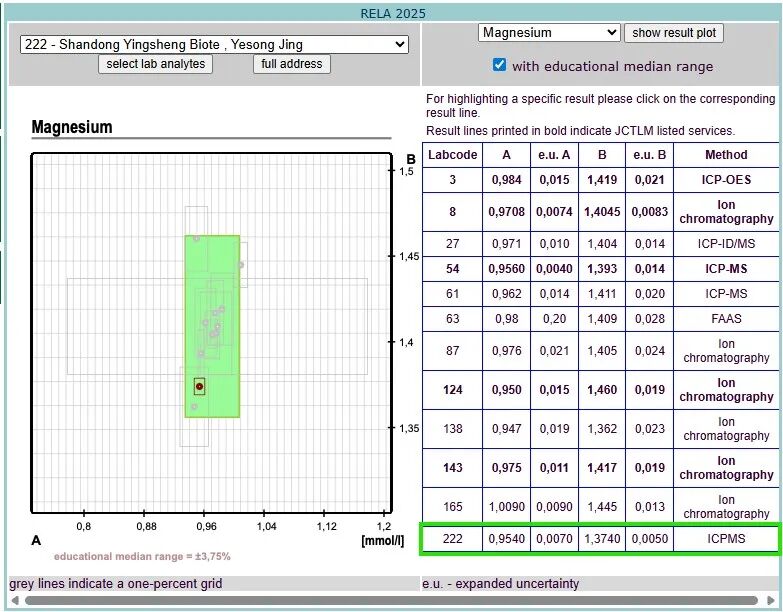Select the FAAS row for labcode 63
783x612 pixels.
(x=600, y=320)
